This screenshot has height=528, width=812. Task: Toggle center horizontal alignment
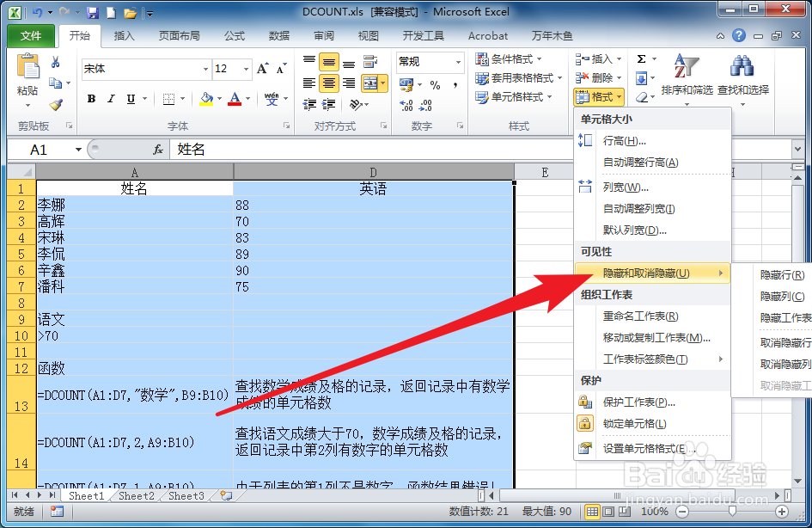(329, 83)
